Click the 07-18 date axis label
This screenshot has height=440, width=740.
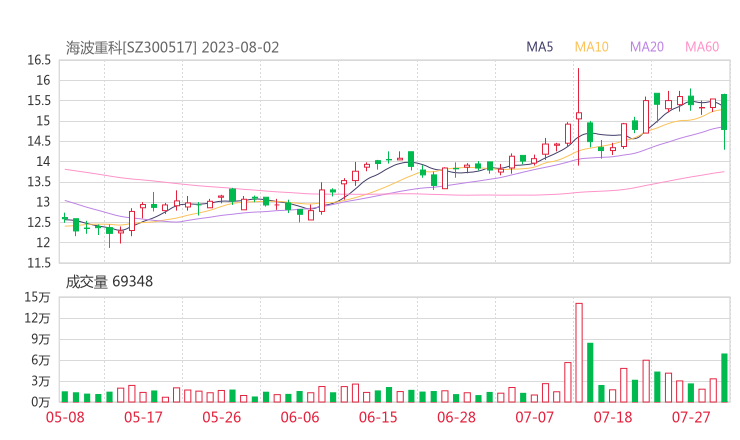[x=613, y=417]
